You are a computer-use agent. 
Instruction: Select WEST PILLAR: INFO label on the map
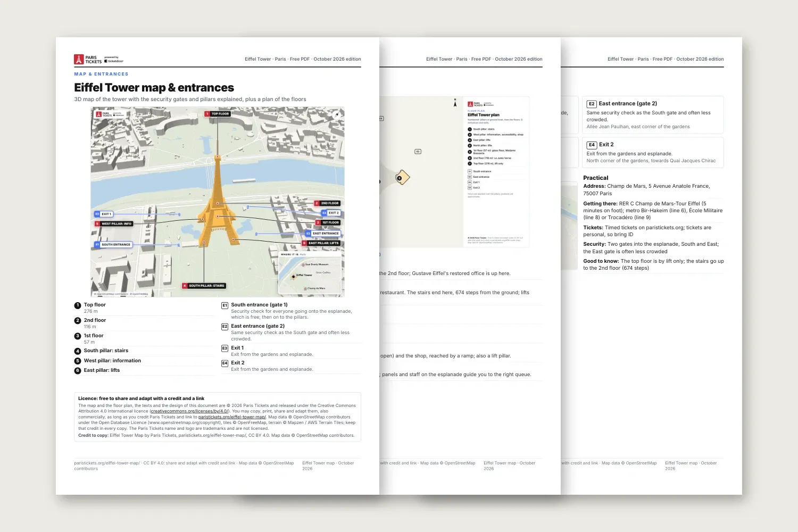pos(114,224)
